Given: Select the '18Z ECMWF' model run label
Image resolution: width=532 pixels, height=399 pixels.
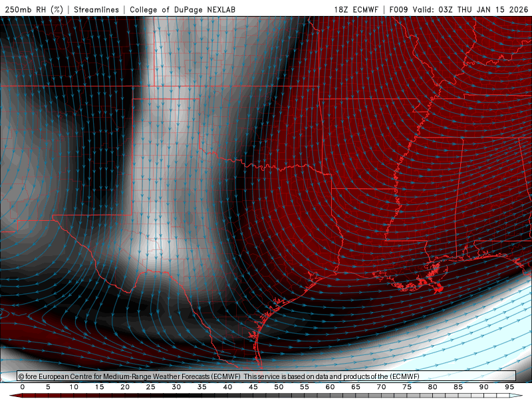Looking at the screenshot, I should pos(356,9).
